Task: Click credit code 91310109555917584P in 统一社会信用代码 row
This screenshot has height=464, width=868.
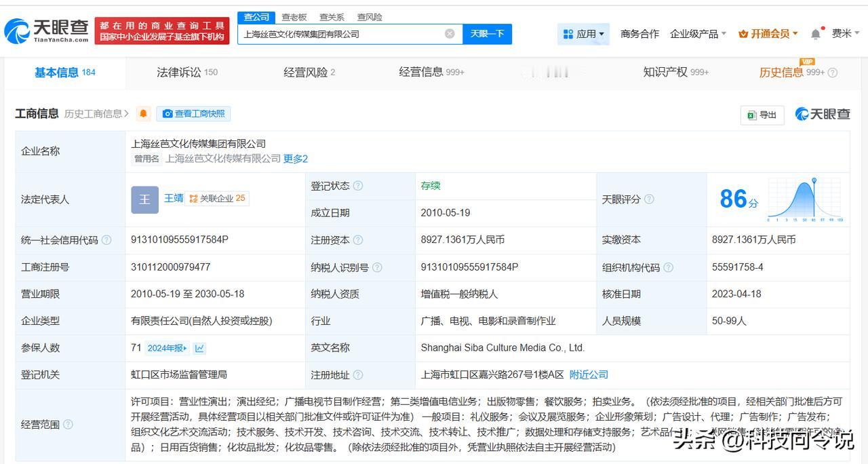Action: pos(180,239)
